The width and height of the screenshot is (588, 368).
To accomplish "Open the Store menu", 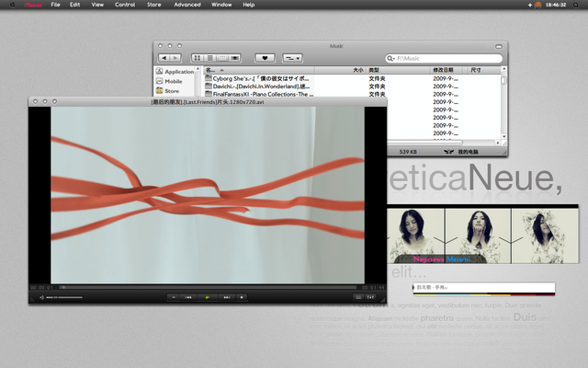I will click(x=153, y=5).
